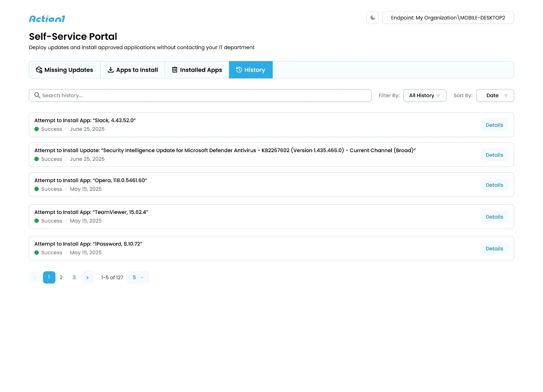543x392 pixels.
Task: Open Details for 1Password install
Action: (494, 249)
